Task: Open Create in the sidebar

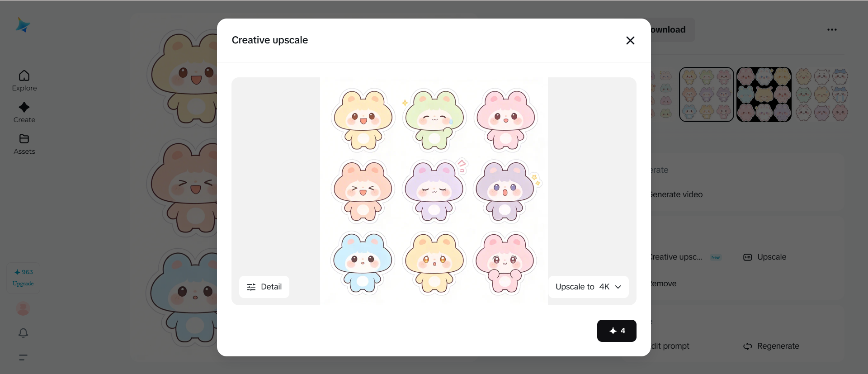Action: coord(24,113)
